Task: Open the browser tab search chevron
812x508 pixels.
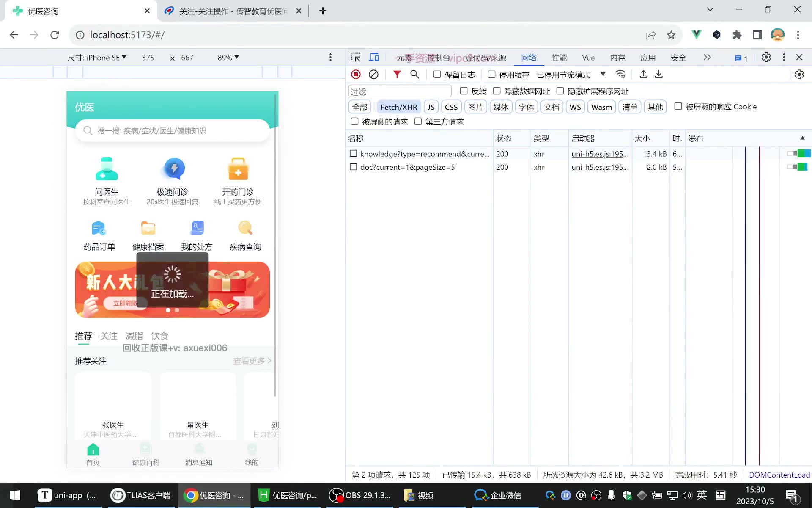Action: coord(710,10)
